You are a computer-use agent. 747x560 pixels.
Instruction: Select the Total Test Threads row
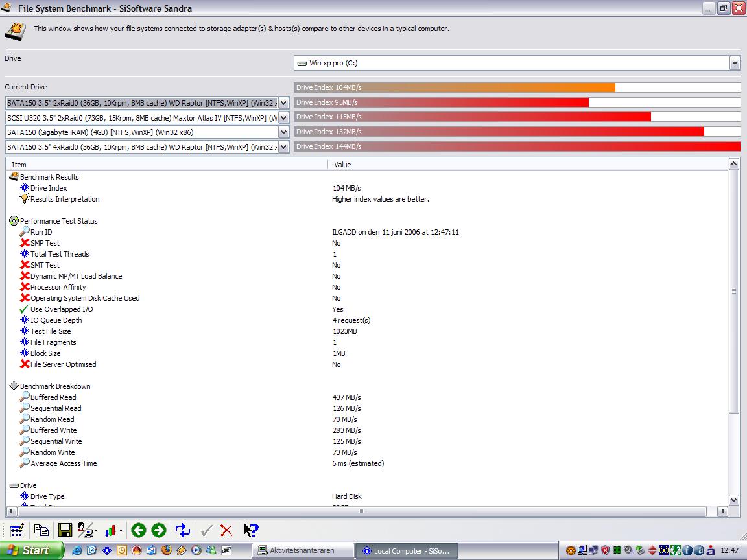(367, 254)
